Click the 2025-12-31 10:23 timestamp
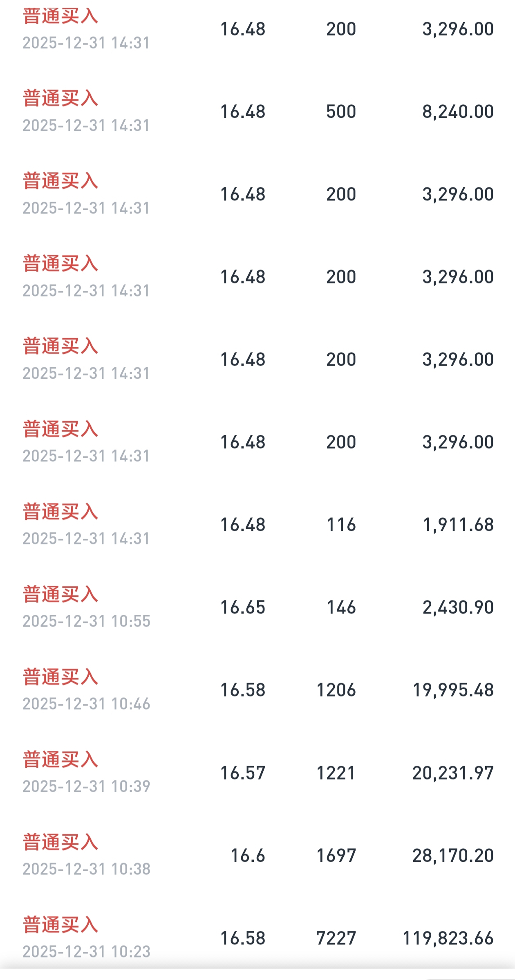The height and width of the screenshot is (980, 515). click(86, 952)
